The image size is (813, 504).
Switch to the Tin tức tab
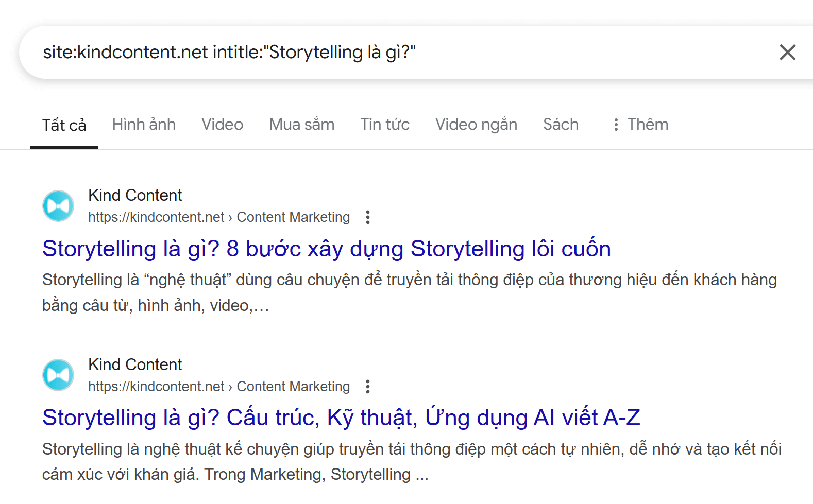pos(384,125)
